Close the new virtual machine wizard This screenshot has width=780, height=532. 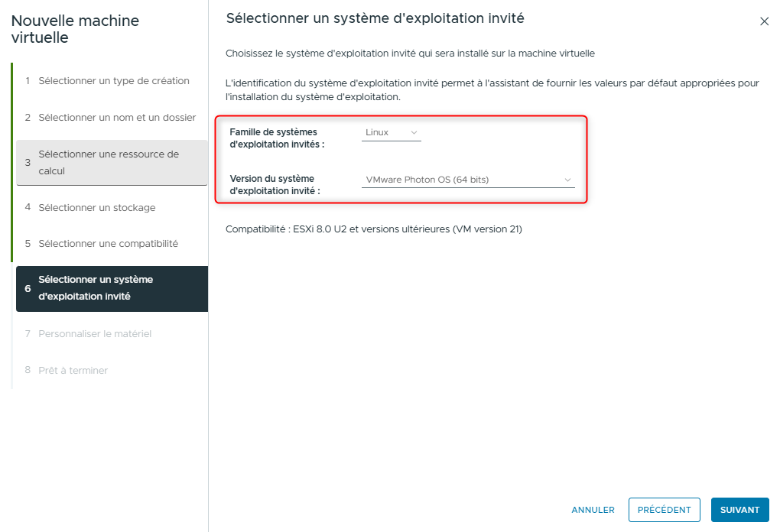(x=764, y=21)
